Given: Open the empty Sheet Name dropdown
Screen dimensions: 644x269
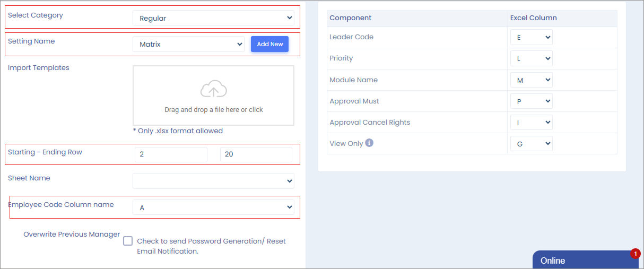Looking at the screenshot, I should pyautogui.click(x=213, y=181).
